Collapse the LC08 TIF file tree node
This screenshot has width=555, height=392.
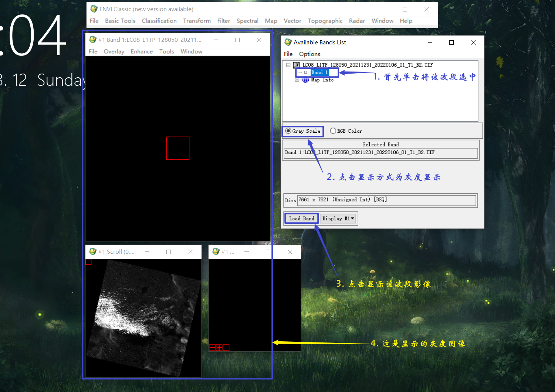pyautogui.click(x=288, y=65)
